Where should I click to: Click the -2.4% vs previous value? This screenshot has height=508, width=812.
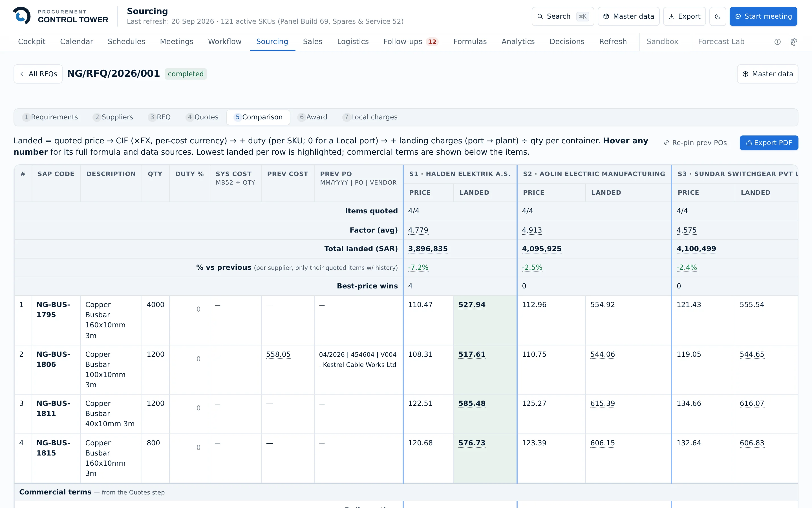(x=687, y=268)
